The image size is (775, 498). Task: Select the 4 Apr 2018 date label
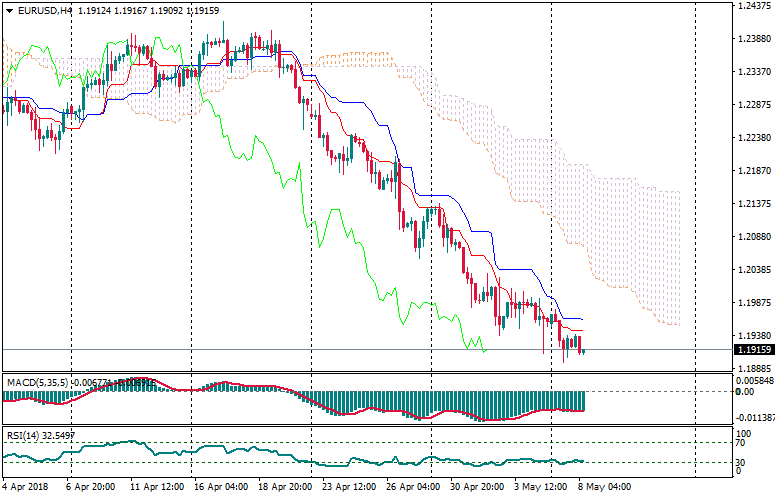pos(24,487)
